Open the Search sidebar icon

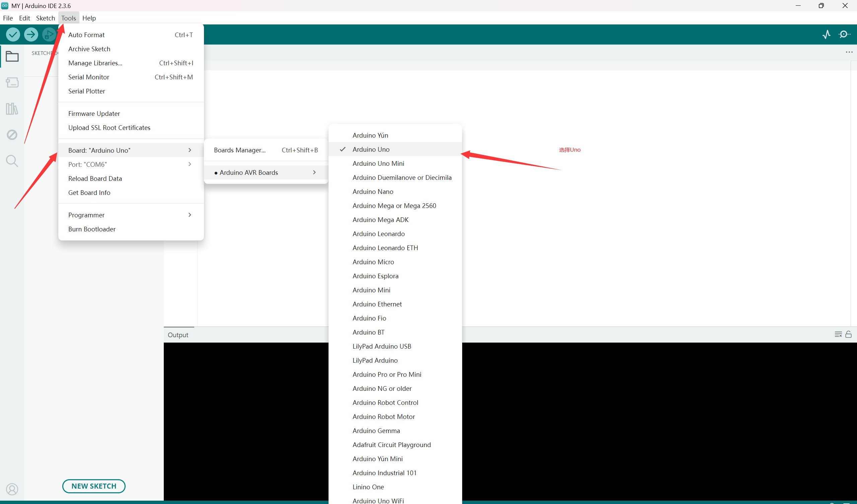click(12, 161)
